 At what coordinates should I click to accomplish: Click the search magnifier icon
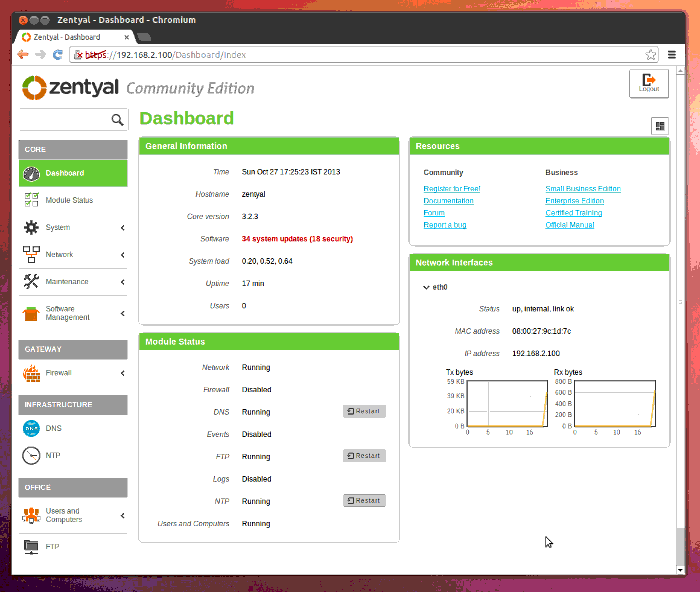tap(117, 120)
